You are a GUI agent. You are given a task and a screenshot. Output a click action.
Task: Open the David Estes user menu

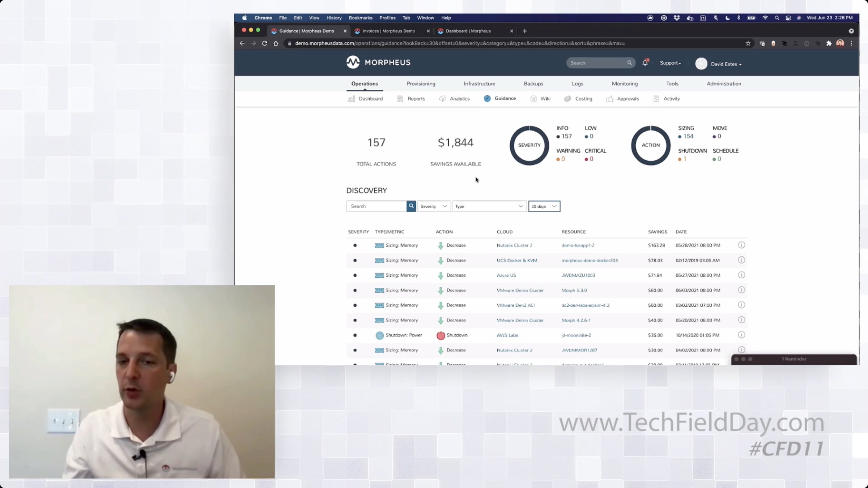click(726, 64)
